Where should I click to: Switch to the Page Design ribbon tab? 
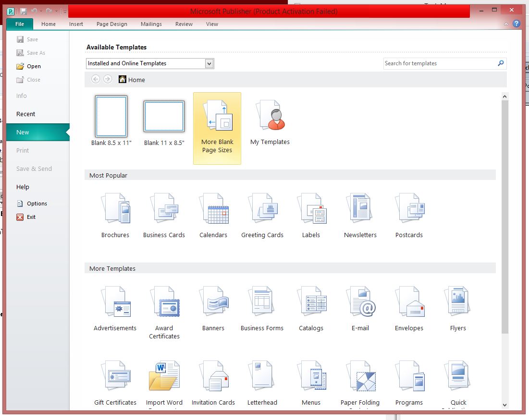pos(111,24)
